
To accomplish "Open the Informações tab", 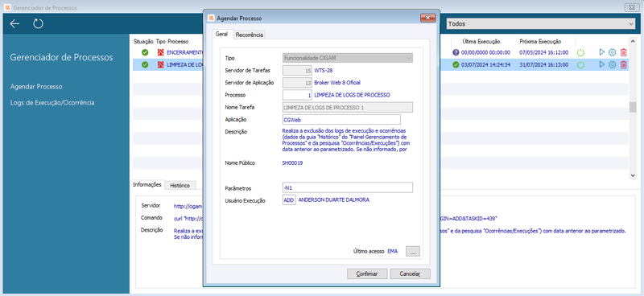I will click(x=147, y=185).
